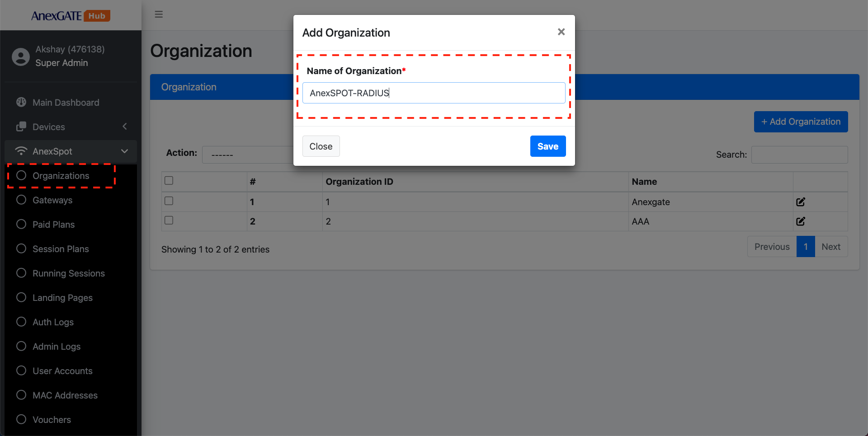Click the Close button in the dialog

321,146
